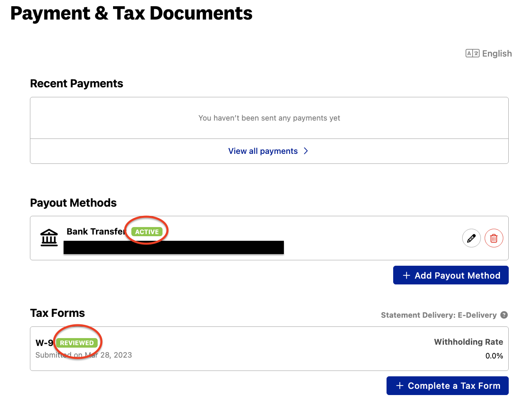The width and height of the screenshot is (532, 415).
Task: Select the Bank Transfer payout label
Action: [x=96, y=232]
